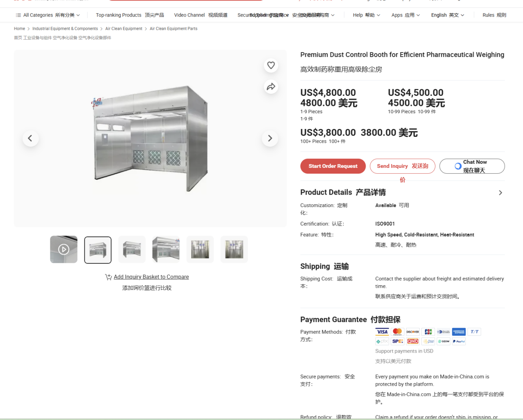This screenshot has width=523, height=420.
Task: Select the American Express payment icon
Action: [459, 332]
